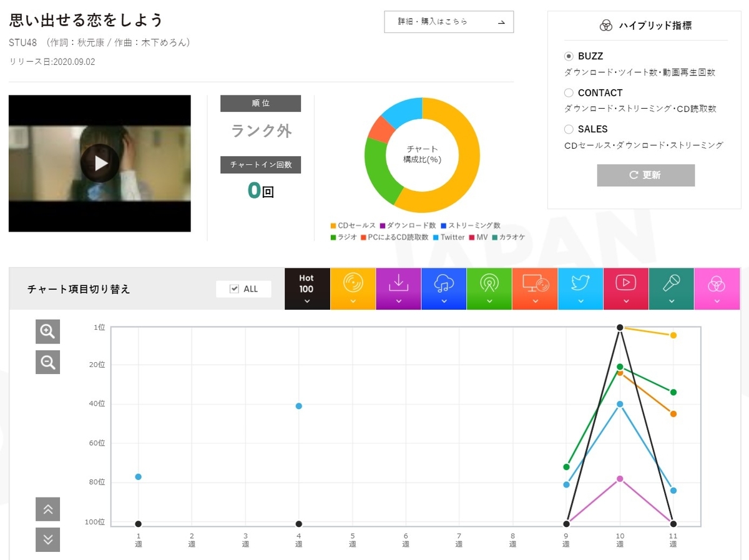Click the orange point at week 11

coord(673,414)
